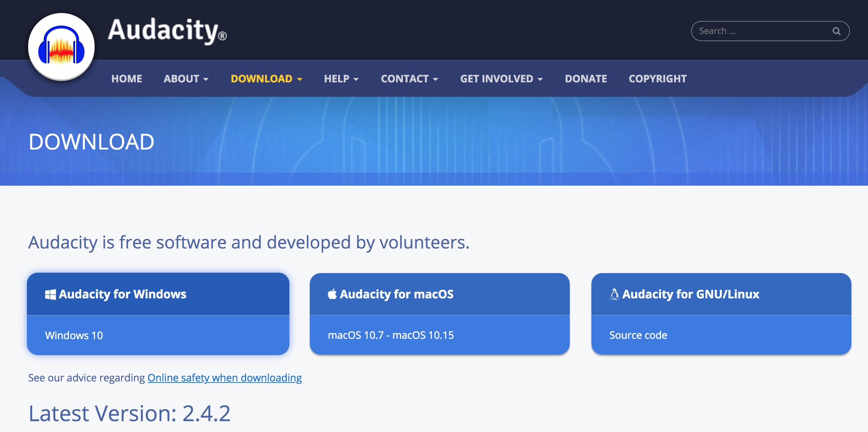Image resolution: width=868 pixels, height=432 pixels.
Task: Open the ABOUT menu
Action: tap(186, 78)
